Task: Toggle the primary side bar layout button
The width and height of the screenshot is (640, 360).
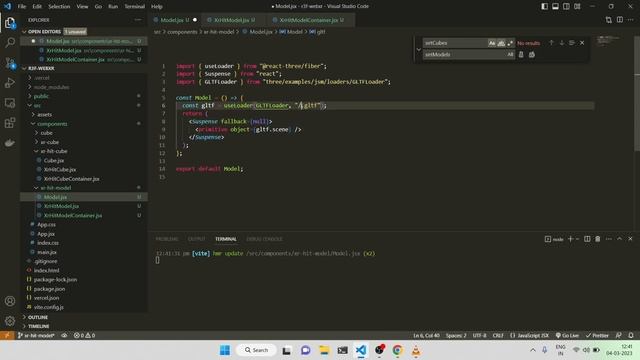Action: click(x=544, y=6)
